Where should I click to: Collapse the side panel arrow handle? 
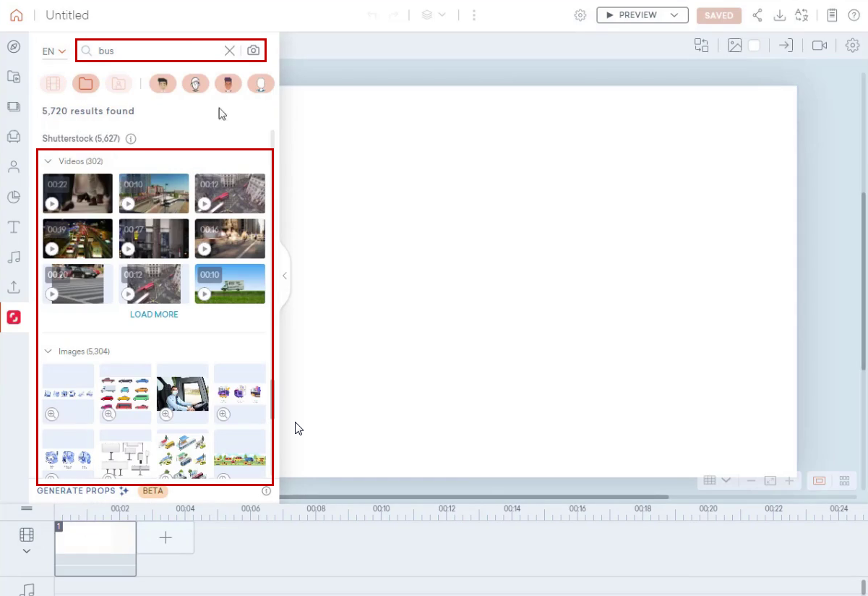[285, 276]
